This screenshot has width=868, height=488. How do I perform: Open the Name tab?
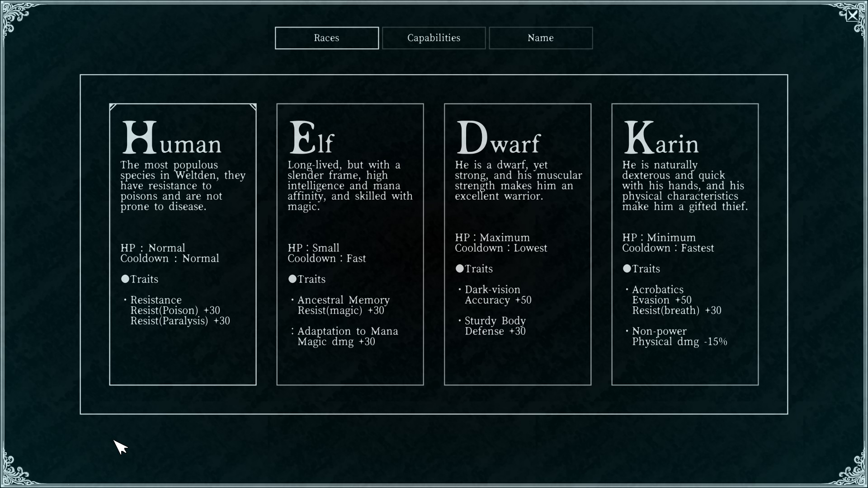coord(540,38)
